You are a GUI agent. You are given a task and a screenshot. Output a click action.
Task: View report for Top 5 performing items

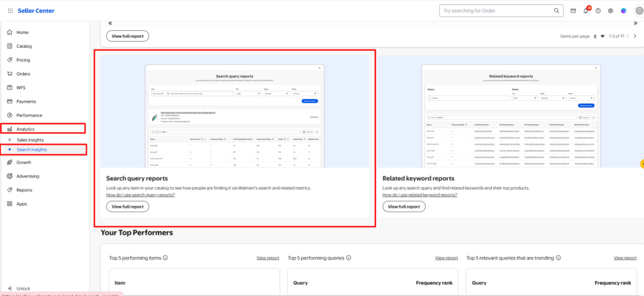click(268, 258)
